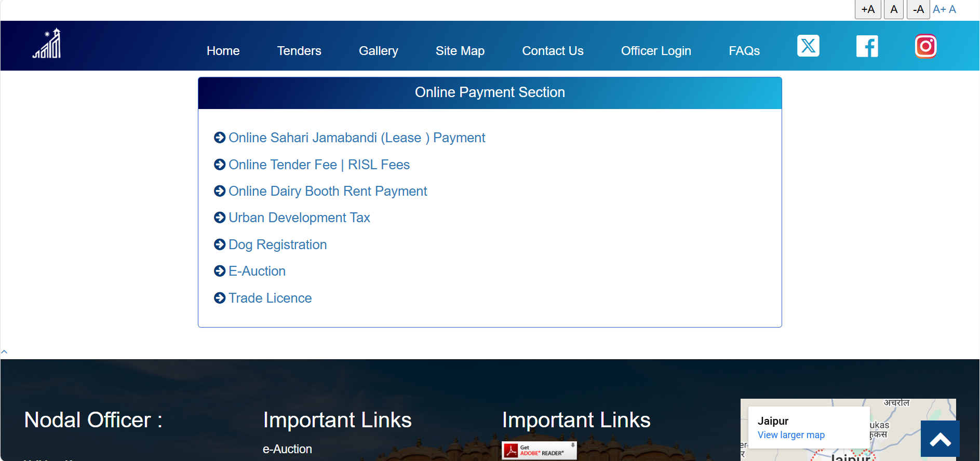Viewport: 980px width, 461px height.
Task: Select the E-Auction payment link
Action: point(257,271)
